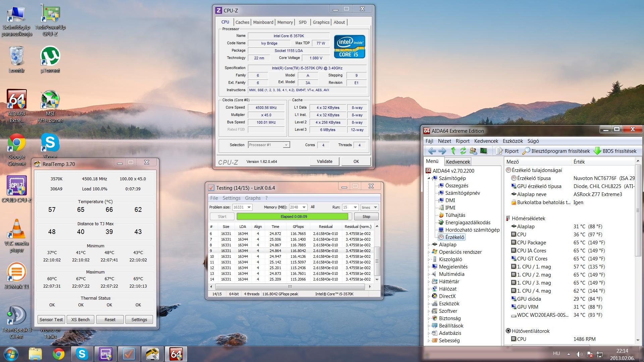Expand the Alaplap tree node

pos(429,245)
